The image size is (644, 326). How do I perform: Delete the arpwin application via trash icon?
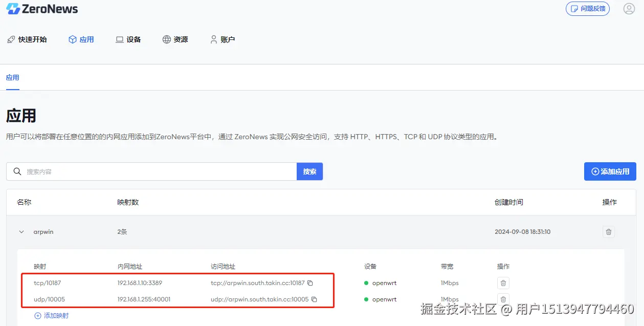point(609,232)
